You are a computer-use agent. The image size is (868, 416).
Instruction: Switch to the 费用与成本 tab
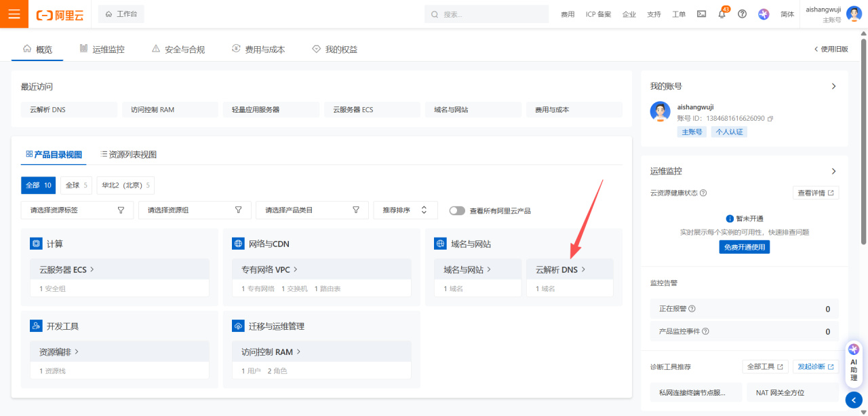pos(258,49)
